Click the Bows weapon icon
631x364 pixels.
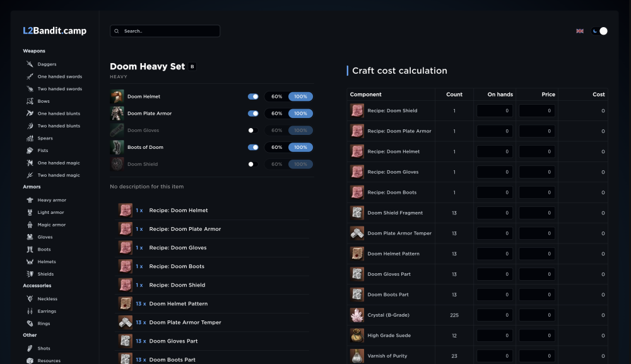coord(30,101)
